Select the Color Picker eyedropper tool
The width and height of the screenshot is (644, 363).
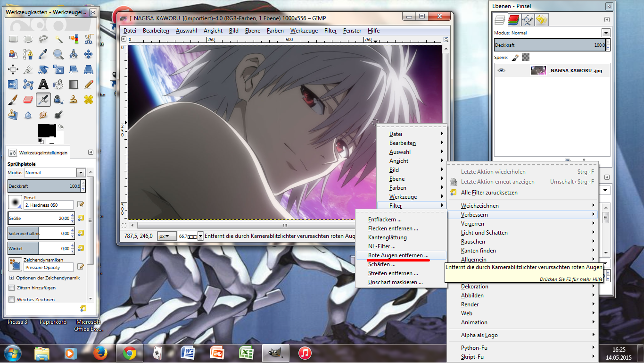(43, 54)
